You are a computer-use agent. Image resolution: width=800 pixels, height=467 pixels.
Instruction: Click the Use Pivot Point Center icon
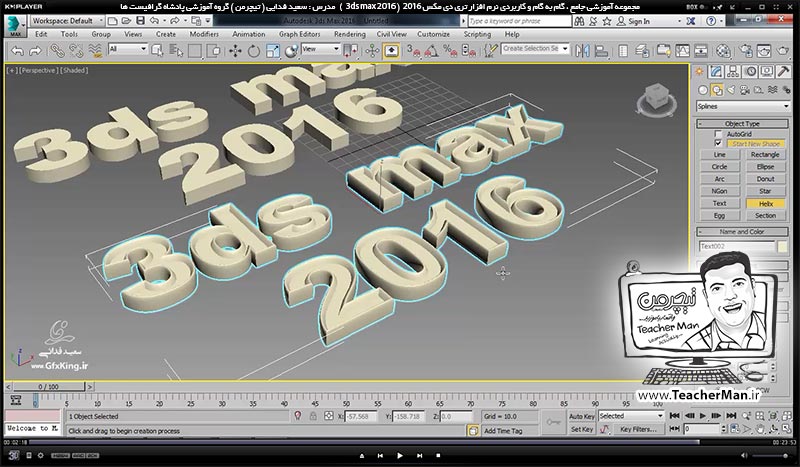[x=351, y=51]
